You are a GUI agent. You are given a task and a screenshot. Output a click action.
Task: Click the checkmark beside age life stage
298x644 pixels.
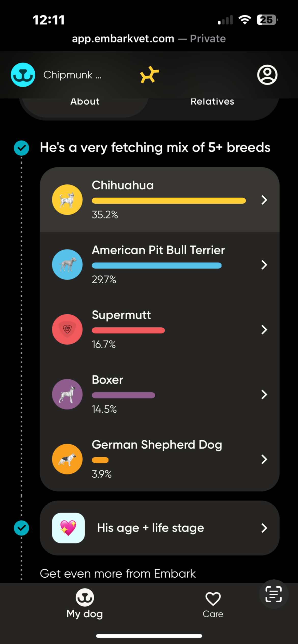[21, 528]
